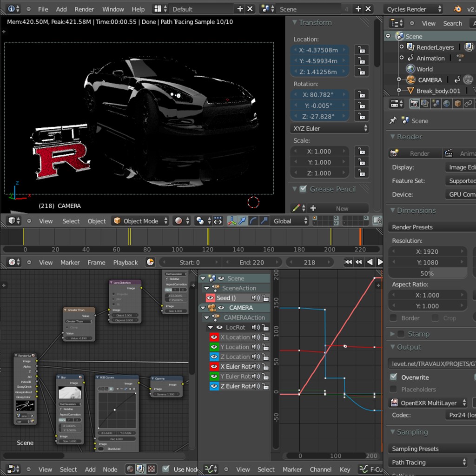Disable the Overwrite checkbox in Output panel
Image resolution: width=476 pixels, height=476 pixels.
pyautogui.click(x=393, y=377)
